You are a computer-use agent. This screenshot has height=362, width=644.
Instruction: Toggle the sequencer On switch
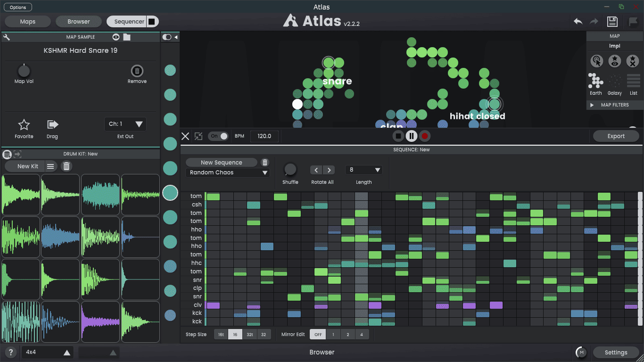pos(218,136)
